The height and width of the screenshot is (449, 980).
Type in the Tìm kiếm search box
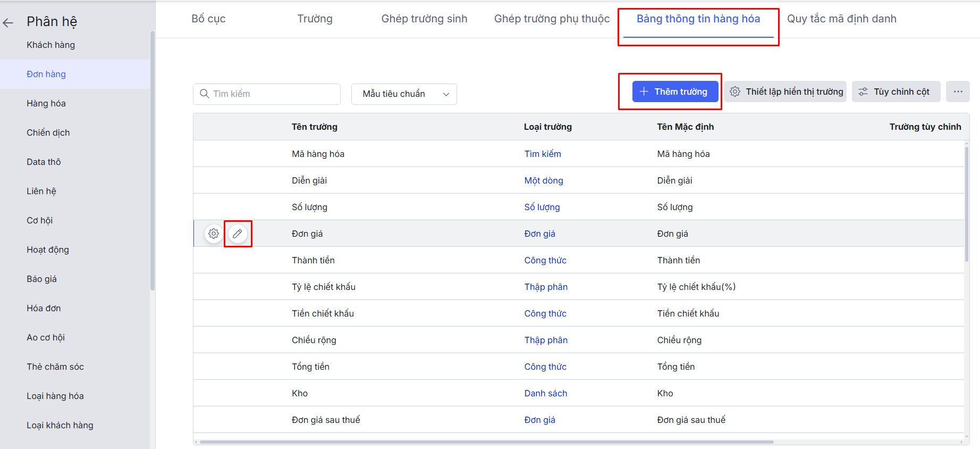(274, 94)
